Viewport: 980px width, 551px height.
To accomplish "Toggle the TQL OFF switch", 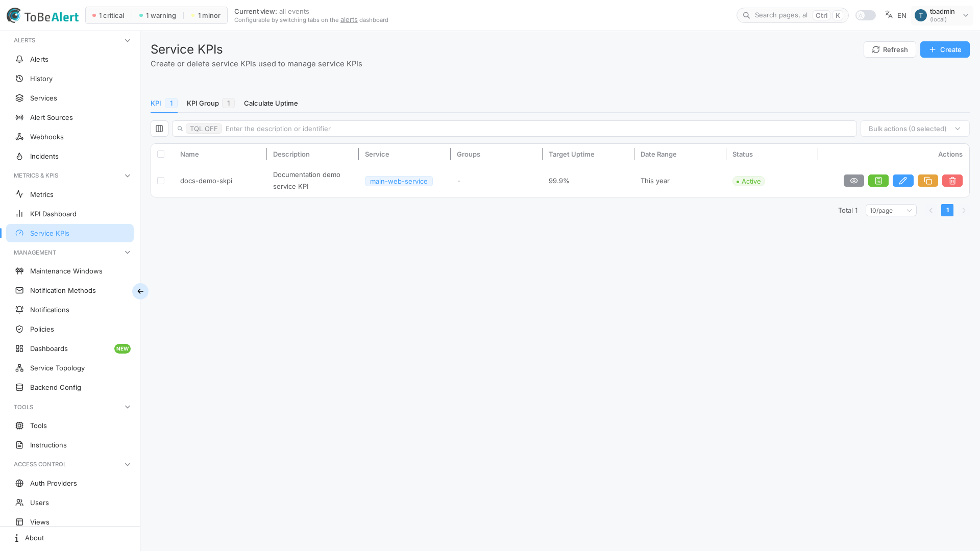I will tap(204, 129).
